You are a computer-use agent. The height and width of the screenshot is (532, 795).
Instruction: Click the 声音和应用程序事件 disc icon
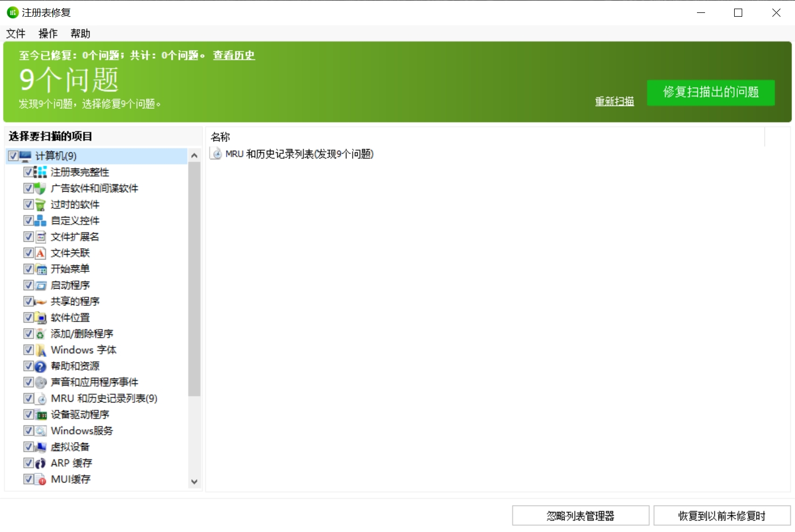(x=40, y=382)
